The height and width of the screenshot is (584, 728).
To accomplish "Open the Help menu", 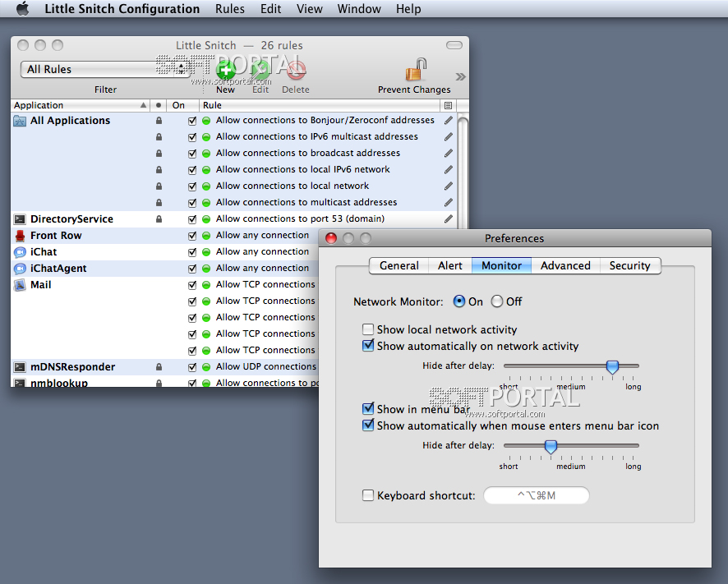I will click(408, 9).
